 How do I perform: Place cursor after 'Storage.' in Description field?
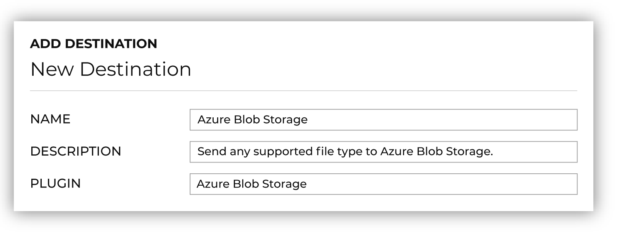pyautogui.click(x=494, y=152)
